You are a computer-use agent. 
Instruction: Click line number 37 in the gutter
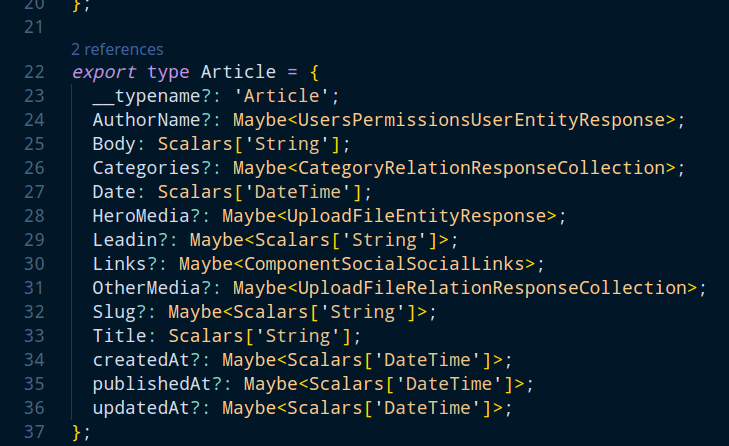32,432
